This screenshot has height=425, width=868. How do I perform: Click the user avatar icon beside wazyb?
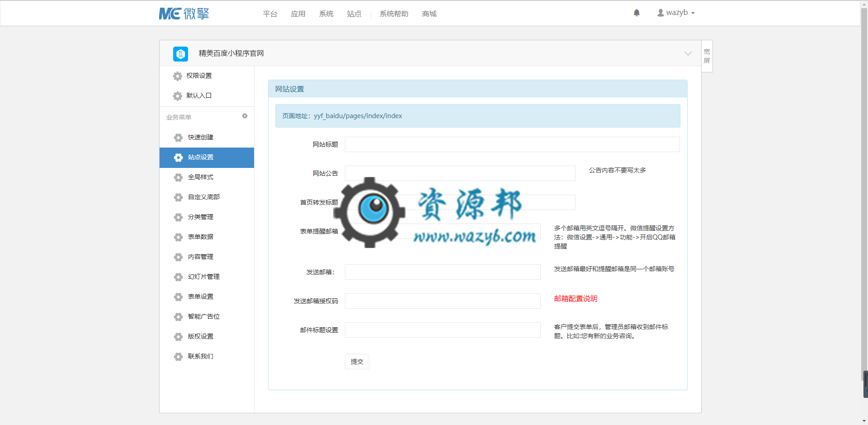(x=660, y=13)
